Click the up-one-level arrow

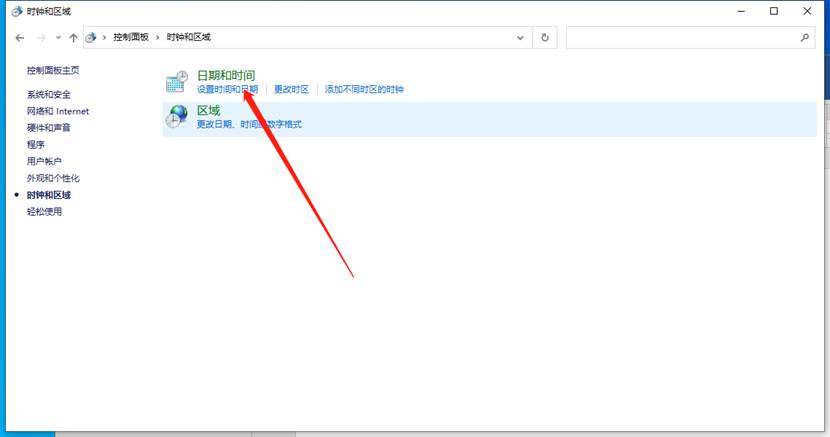[x=73, y=37]
